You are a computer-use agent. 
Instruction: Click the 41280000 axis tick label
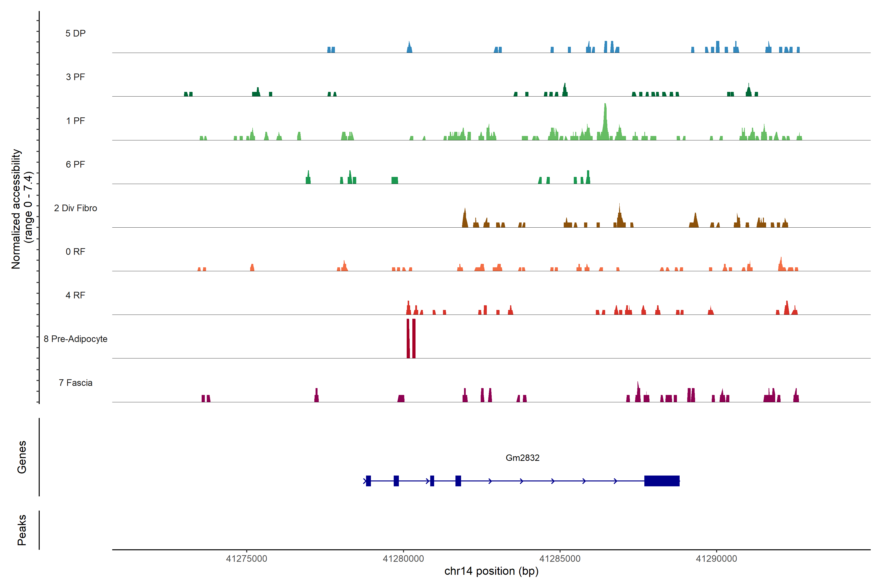(x=403, y=558)
